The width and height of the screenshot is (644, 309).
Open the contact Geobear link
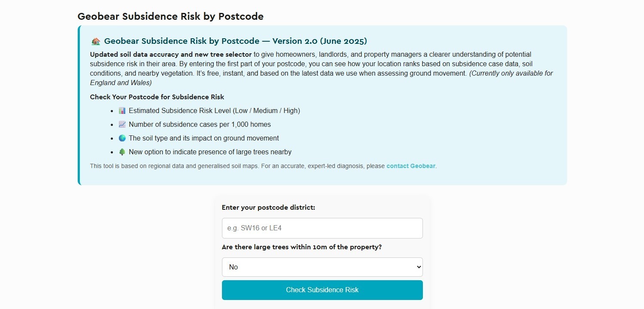click(x=410, y=166)
